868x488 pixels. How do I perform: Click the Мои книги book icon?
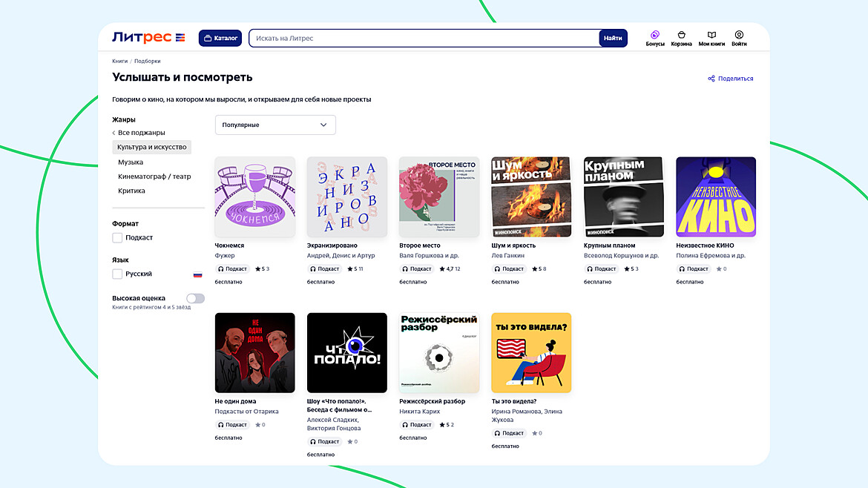(711, 35)
